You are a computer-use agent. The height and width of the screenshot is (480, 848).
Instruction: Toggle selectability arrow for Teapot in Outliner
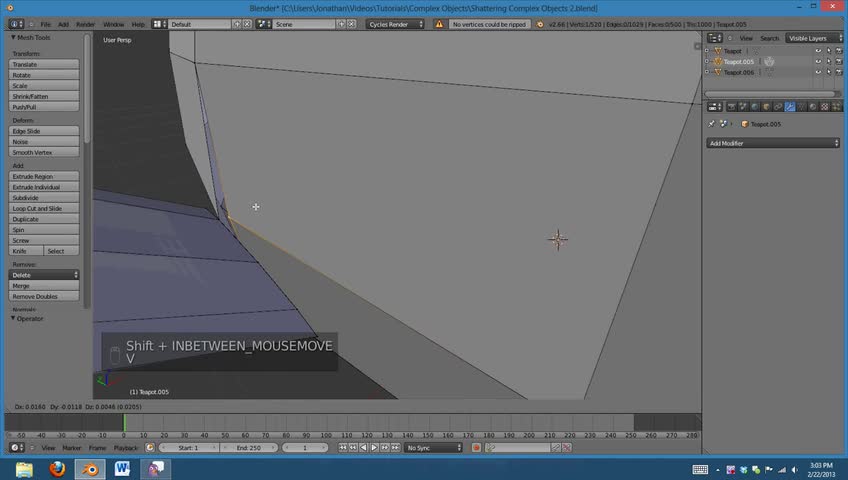pyautogui.click(x=829, y=51)
